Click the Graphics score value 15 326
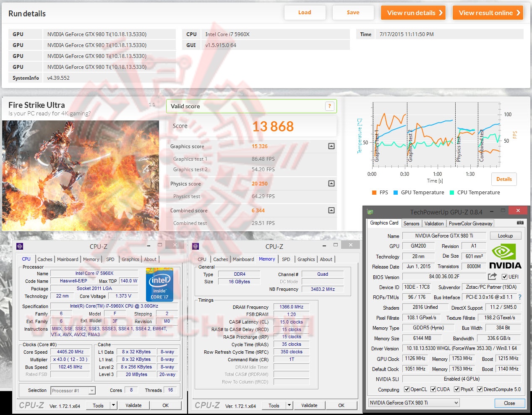Screen dimensions: 532x415 (x=260, y=146)
